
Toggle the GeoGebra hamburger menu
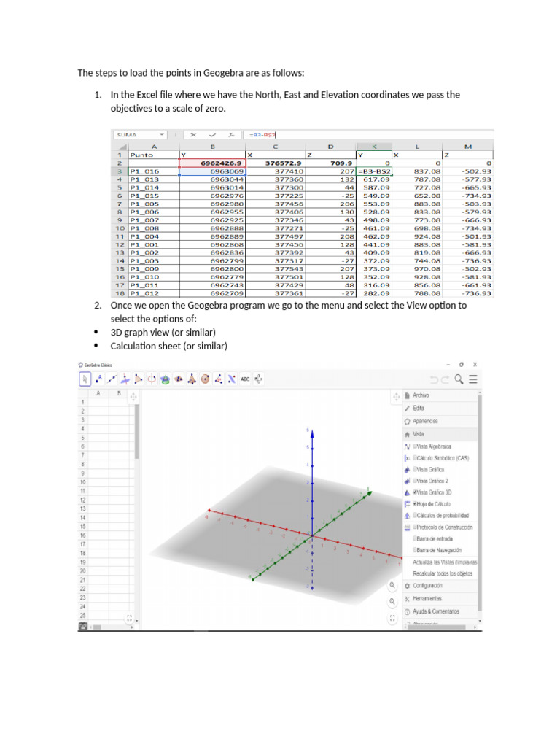(472, 379)
